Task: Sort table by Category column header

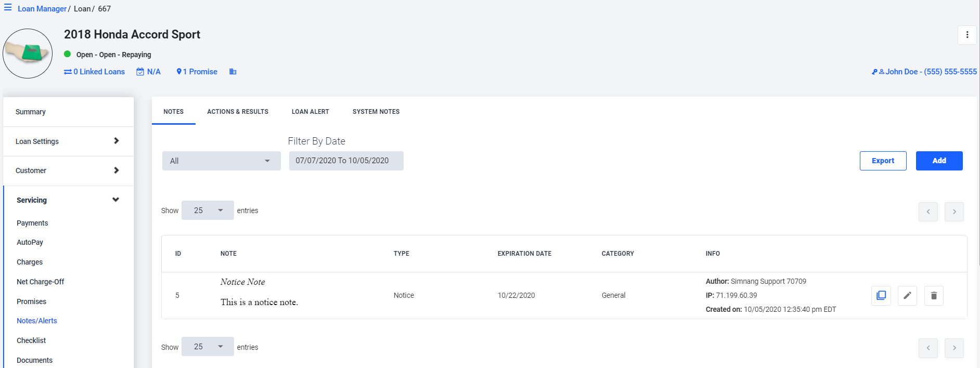Action: coord(618,254)
